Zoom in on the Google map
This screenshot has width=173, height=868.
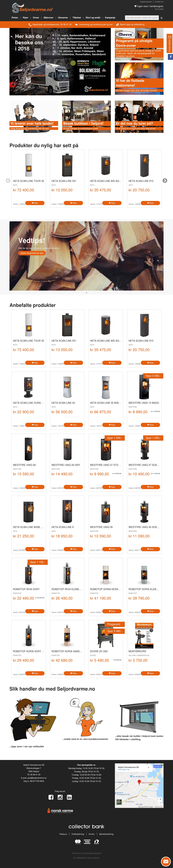click(160, 799)
